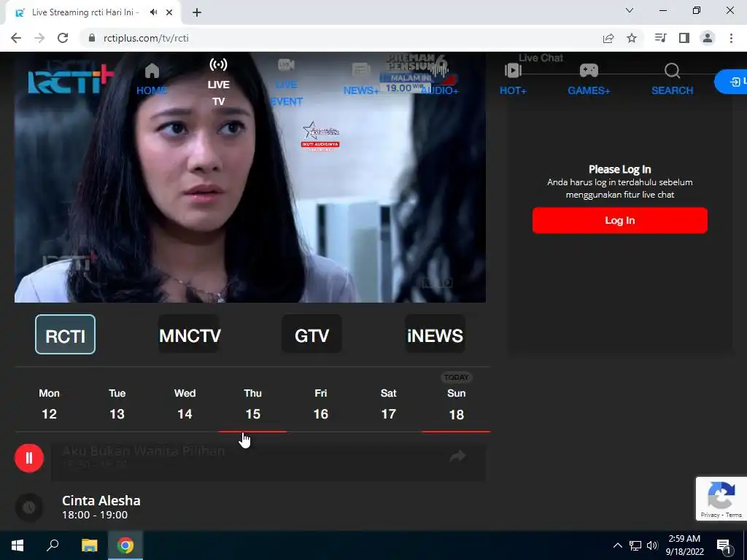
Task: Open File Explorer from taskbar
Action: [89, 545]
